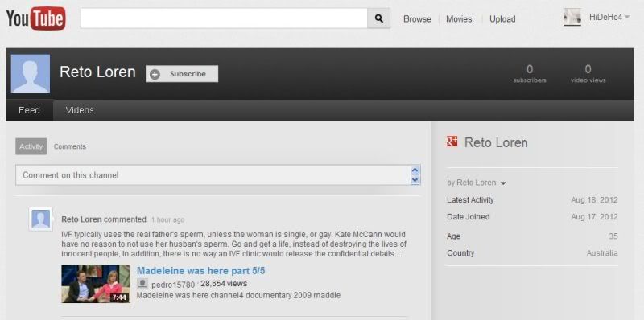The height and width of the screenshot is (320, 644).
Task: Focus the YouTube search field
Action: [x=224, y=18]
